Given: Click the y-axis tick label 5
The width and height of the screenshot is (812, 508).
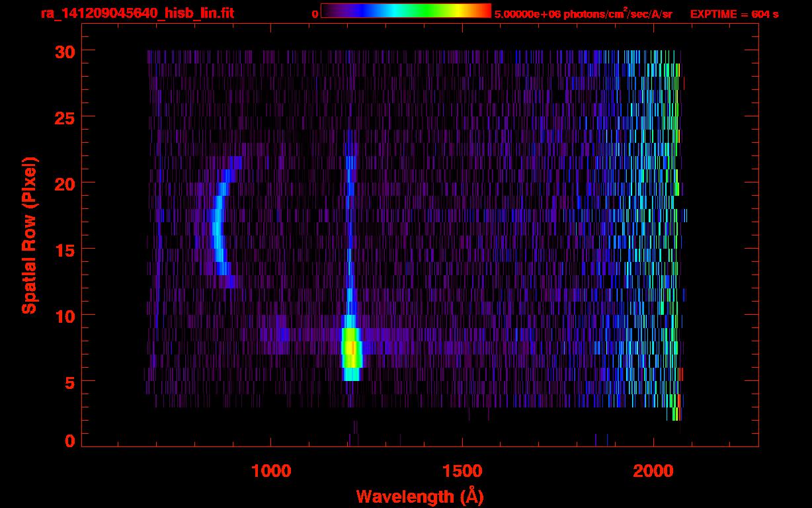Looking at the screenshot, I should [x=69, y=382].
